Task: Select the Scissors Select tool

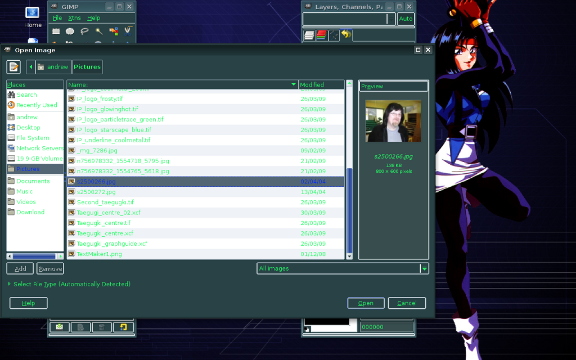Action: [x=127, y=31]
